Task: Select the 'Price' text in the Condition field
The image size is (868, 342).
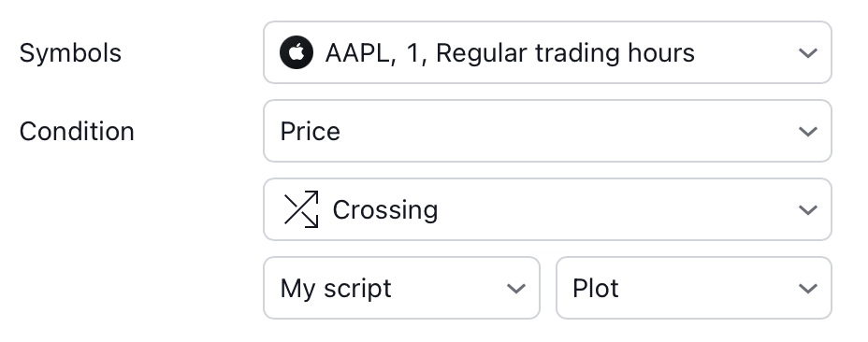Action: [310, 132]
